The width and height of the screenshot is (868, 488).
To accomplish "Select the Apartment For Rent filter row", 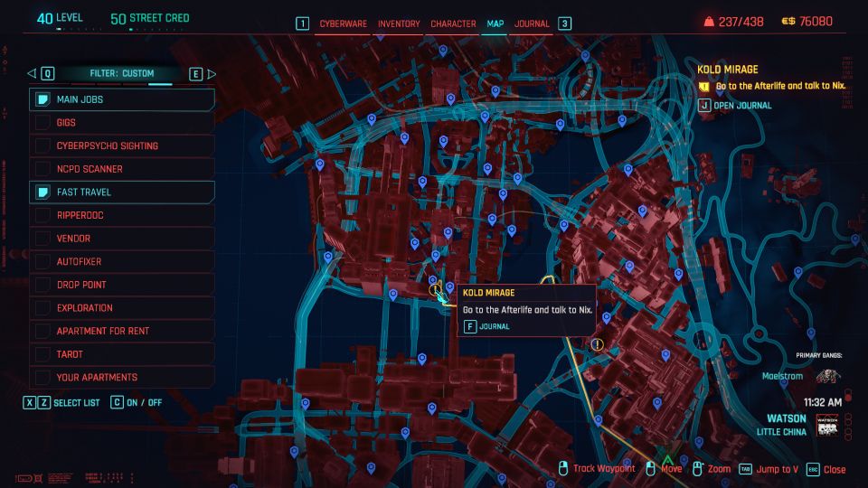I will coord(122,331).
